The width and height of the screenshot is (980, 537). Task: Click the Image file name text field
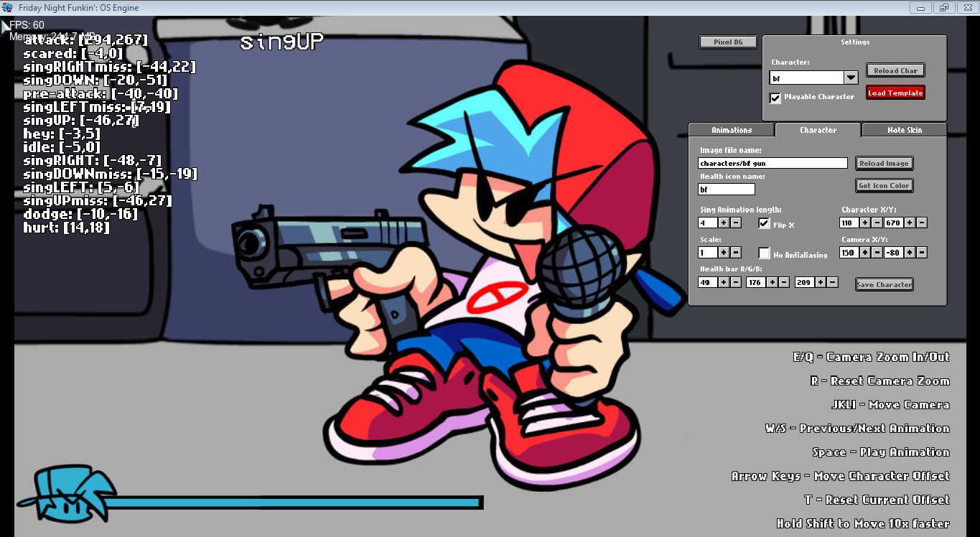coord(772,163)
